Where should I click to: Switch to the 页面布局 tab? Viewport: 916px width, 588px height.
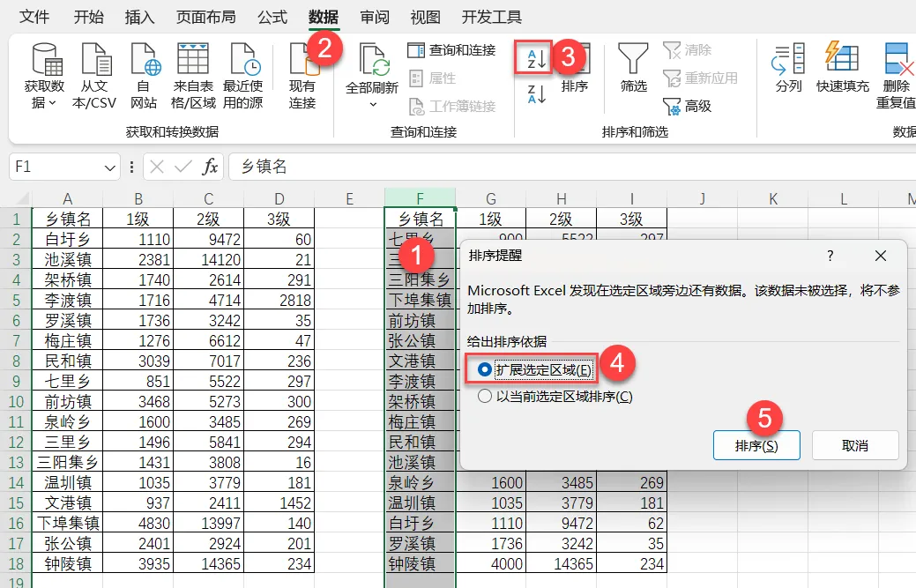click(206, 17)
